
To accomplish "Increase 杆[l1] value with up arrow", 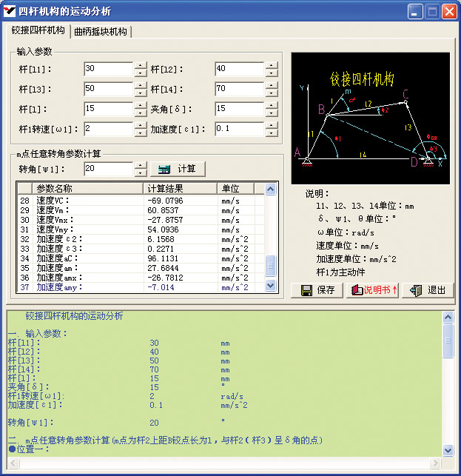I will coord(141,65).
